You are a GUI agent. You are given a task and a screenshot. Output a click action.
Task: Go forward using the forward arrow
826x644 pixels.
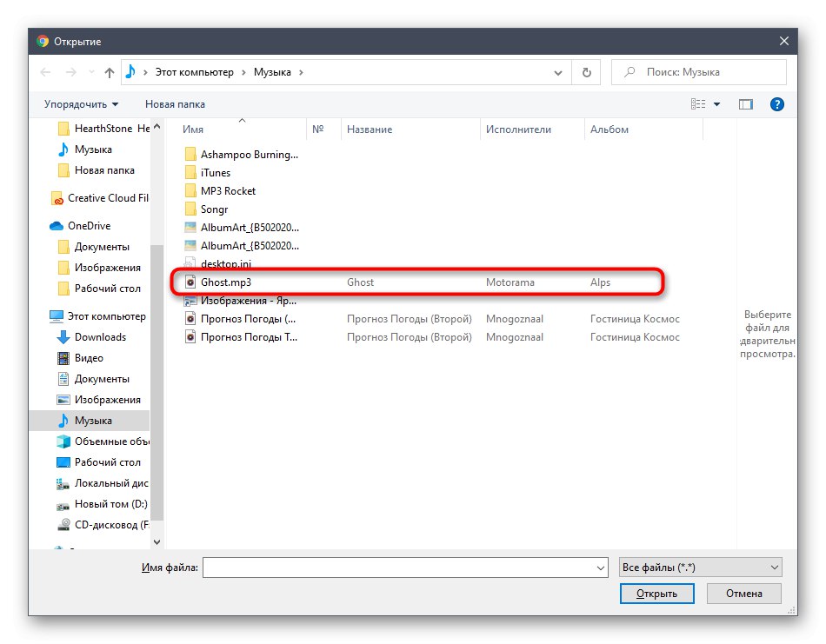coord(70,72)
